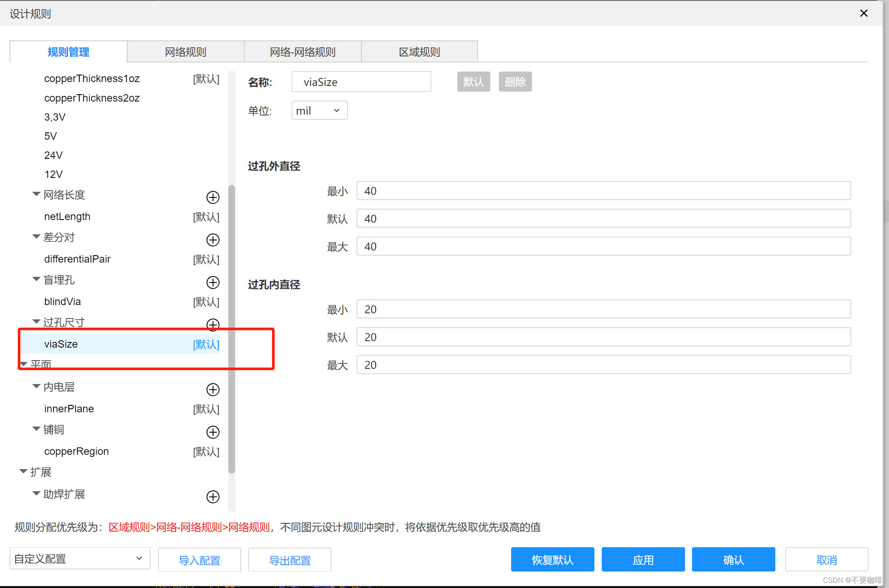Image resolution: width=889 pixels, height=588 pixels.
Task: Close the 设计规则 dialog with X
Action: pos(863,13)
